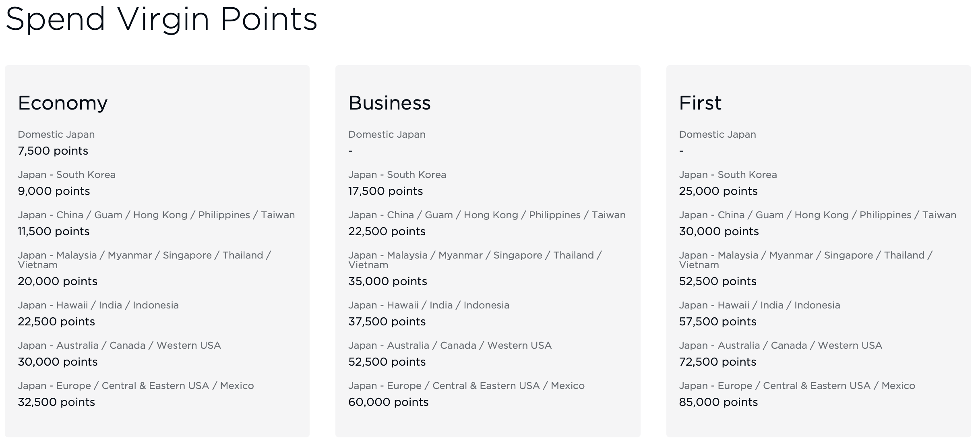Click Economy Japan - South Korea 9,000 points

click(x=54, y=191)
